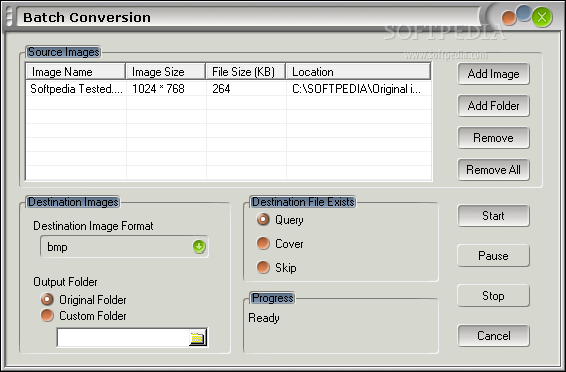This screenshot has height=372, width=566.
Task: Click Remove button
Action: [493, 137]
